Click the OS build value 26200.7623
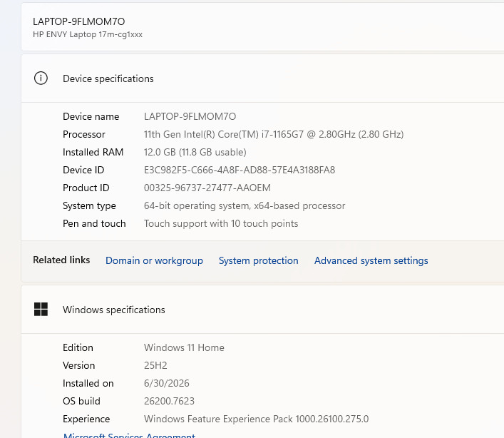Screen dimensions: 504x438 (x=169, y=402)
